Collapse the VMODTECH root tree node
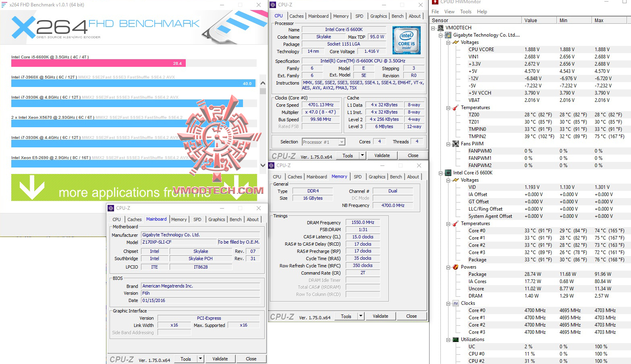This screenshot has width=631, height=364. [x=433, y=28]
